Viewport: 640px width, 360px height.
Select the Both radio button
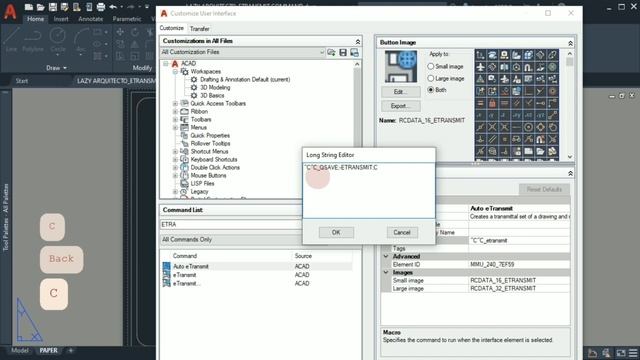431,90
